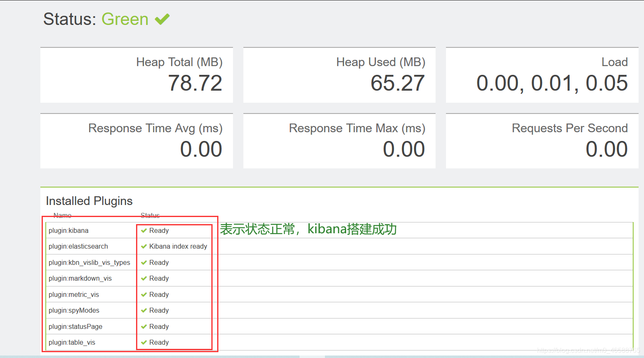Viewport: 644px width, 358px height.
Task: Click the Ready text in plugin:markdown_vis row
Action: pos(159,278)
